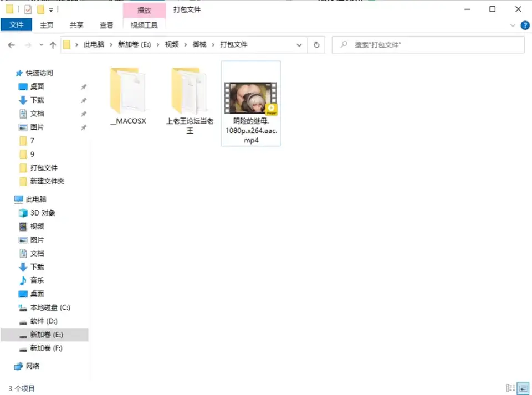Unpin 图片 using its pin icon
This screenshot has height=395, width=532.
(84, 127)
